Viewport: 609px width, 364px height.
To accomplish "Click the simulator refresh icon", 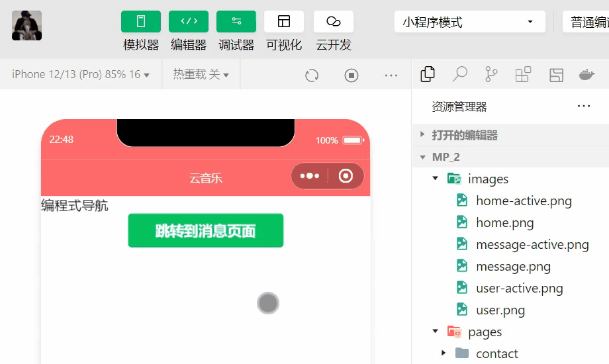I will (312, 75).
